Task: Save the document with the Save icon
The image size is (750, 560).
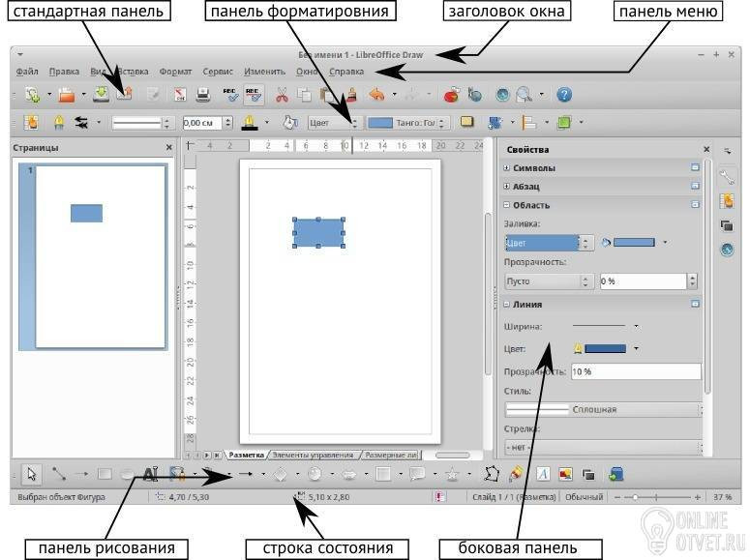Action: pos(101,94)
